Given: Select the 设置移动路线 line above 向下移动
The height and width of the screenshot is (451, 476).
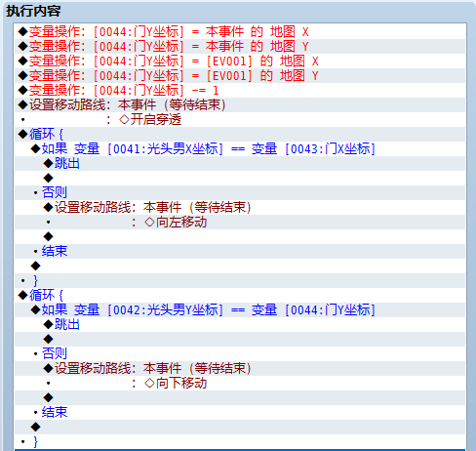Looking at the screenshot, I should [x=240, y=369].
